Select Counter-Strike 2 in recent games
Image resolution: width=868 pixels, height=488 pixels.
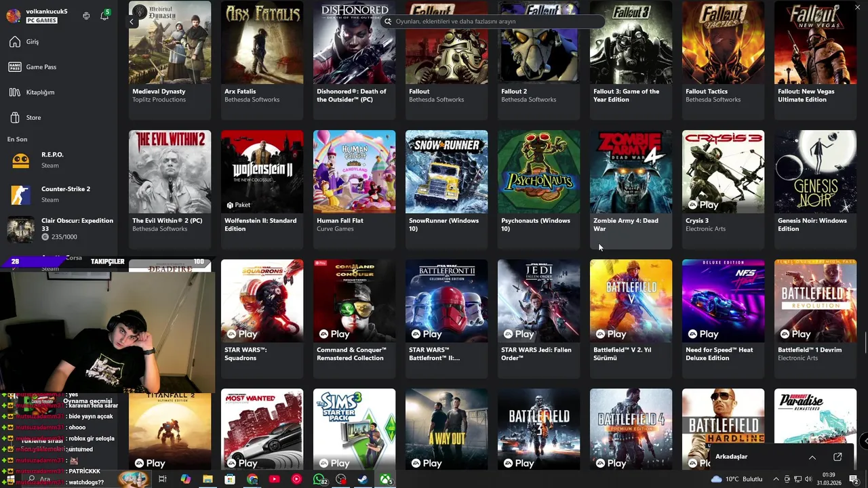59,195
